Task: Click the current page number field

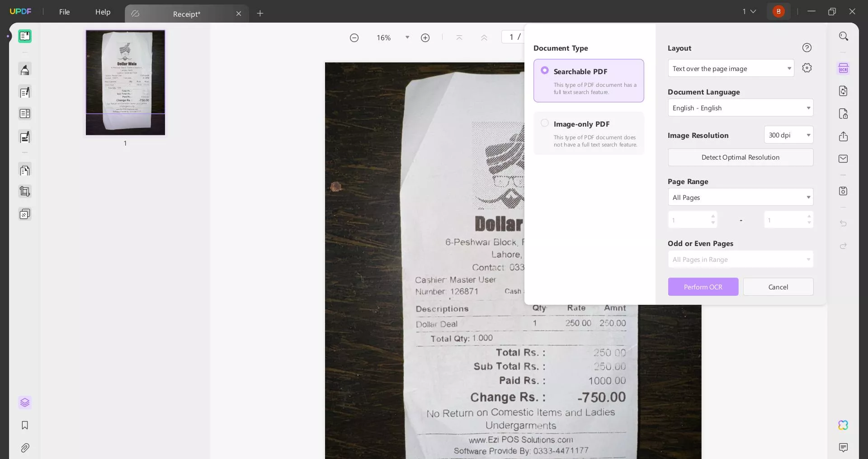Action: [x=511, y=37]
